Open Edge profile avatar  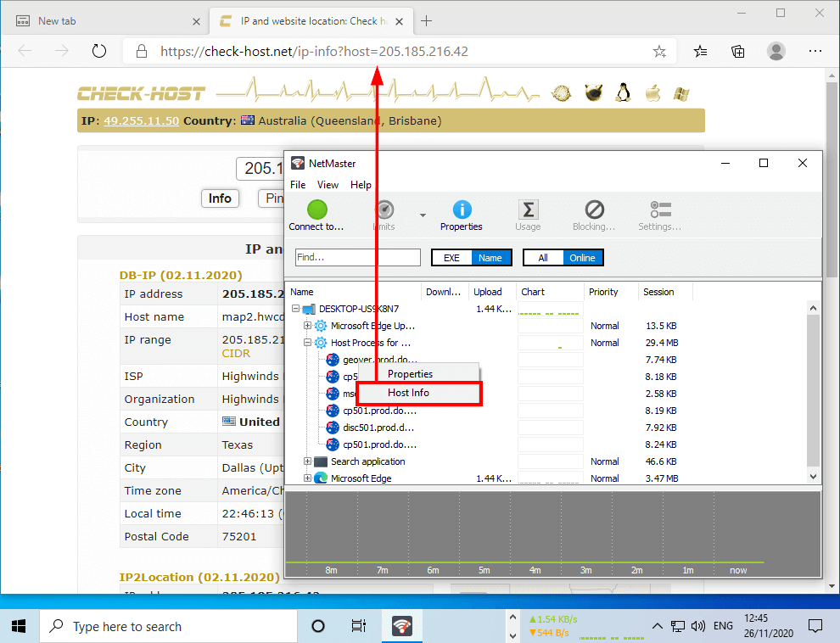click(776, 52)
